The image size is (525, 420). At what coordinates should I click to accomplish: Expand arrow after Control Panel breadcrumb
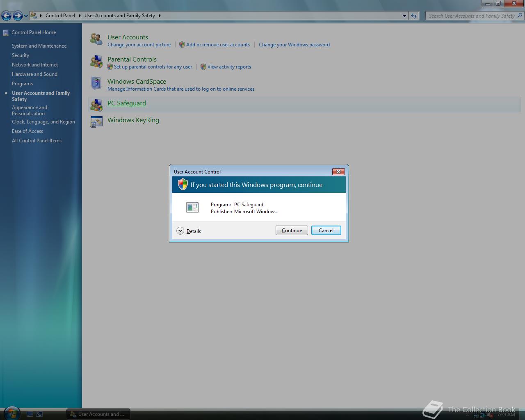pyautogui.click(x=80, y=16)
